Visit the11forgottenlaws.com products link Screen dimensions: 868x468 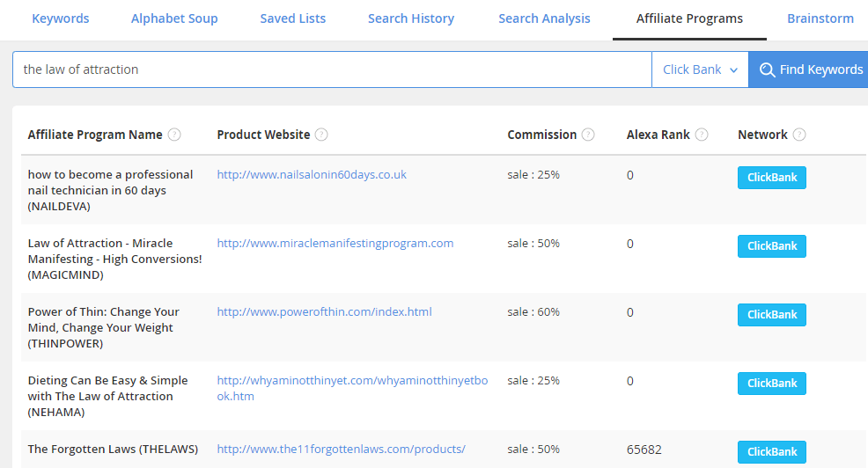click(x=341, y=449)
